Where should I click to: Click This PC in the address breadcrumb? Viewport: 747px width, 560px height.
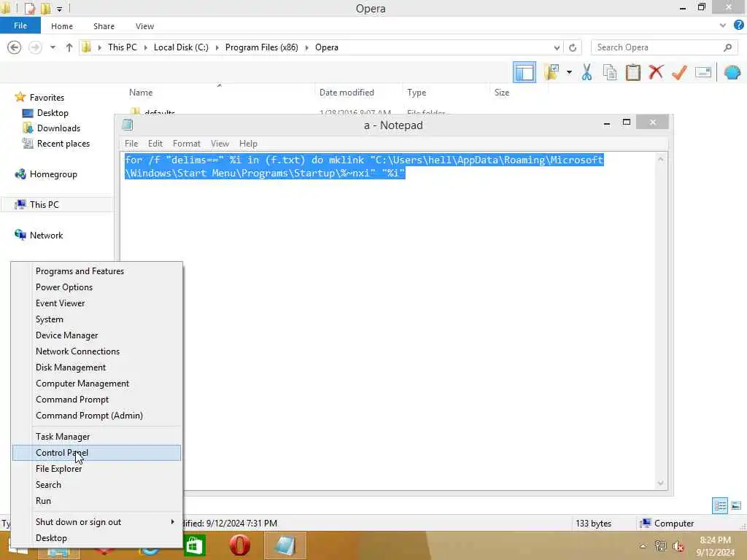[x=122, y=47]
